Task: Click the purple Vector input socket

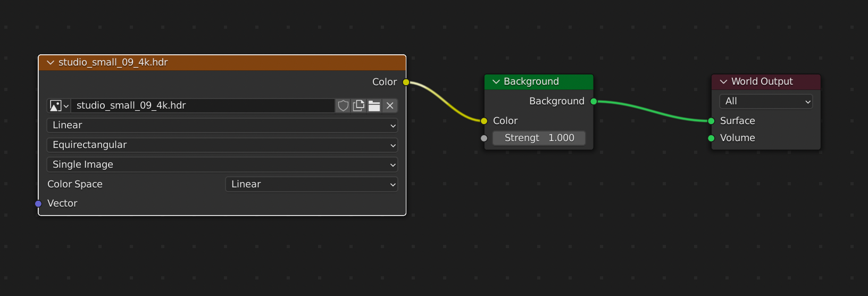Action: pyautogui.click(x=38, y=203)
